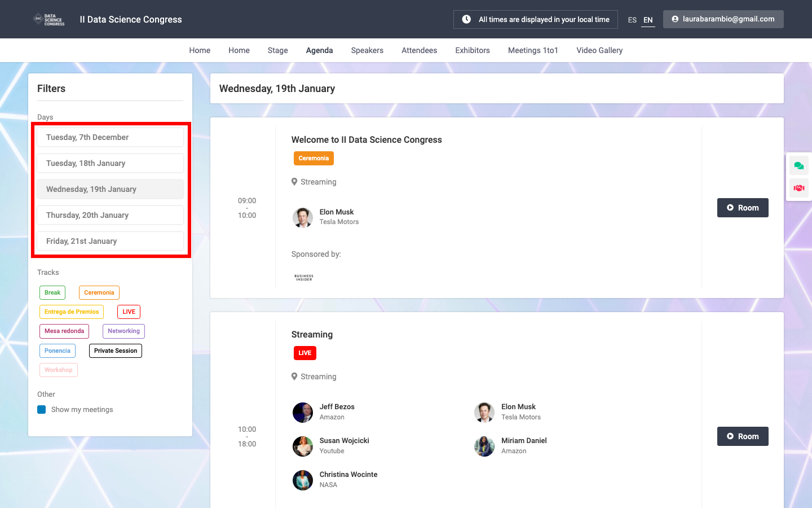812x508 pixels.
Task: Open the chat bubbles icon on right edge
Action: click(798, 165)
